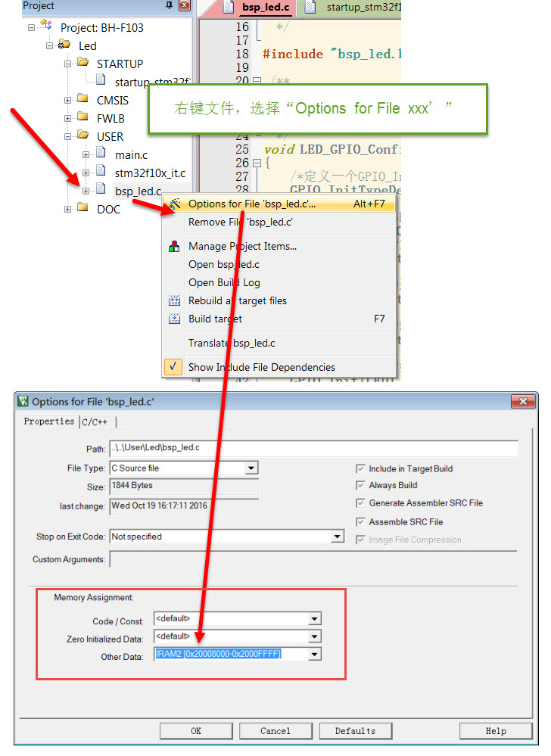Click the Help button
Viewport: 551px width, 756px height.
click(x=496, y=731)
